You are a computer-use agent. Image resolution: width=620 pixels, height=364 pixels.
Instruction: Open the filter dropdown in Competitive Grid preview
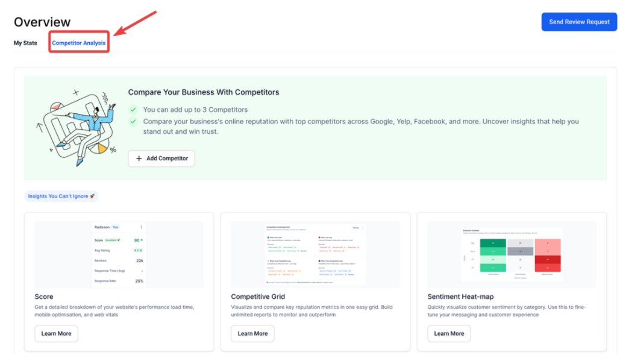tap(357, 228)
